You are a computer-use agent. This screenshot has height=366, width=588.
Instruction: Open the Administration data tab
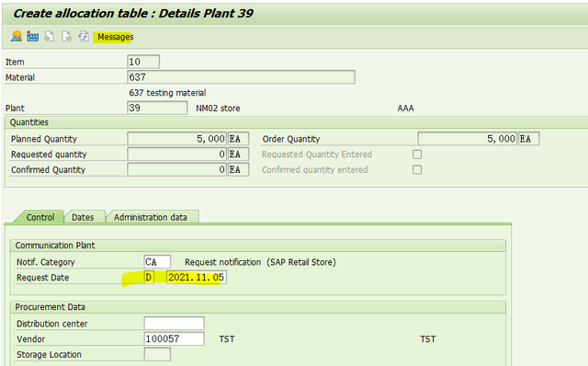[x=151, y=217]
